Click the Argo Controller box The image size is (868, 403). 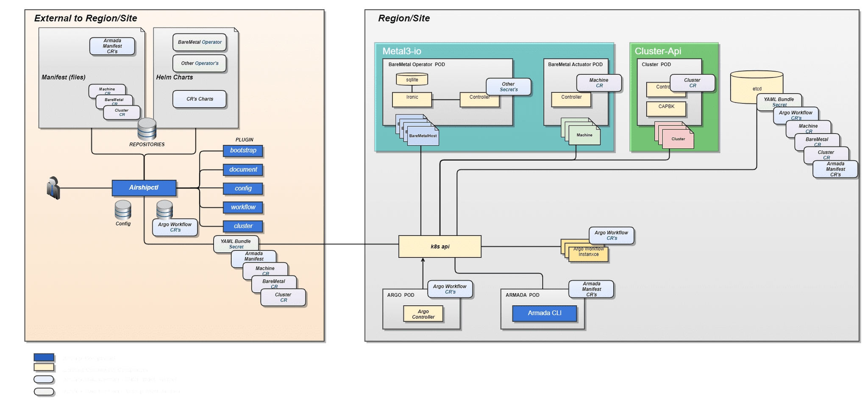coord(423,314)
